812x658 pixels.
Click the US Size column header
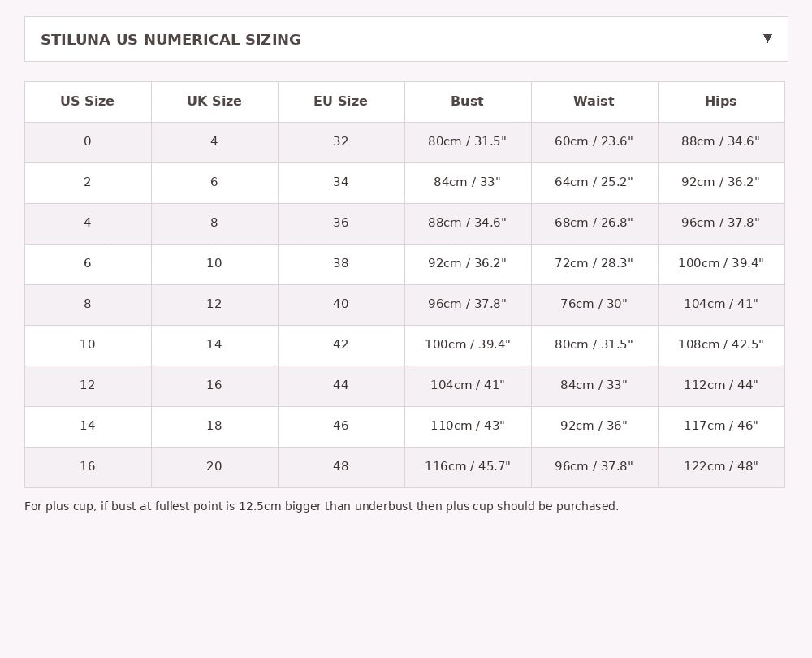coord(87,102)
